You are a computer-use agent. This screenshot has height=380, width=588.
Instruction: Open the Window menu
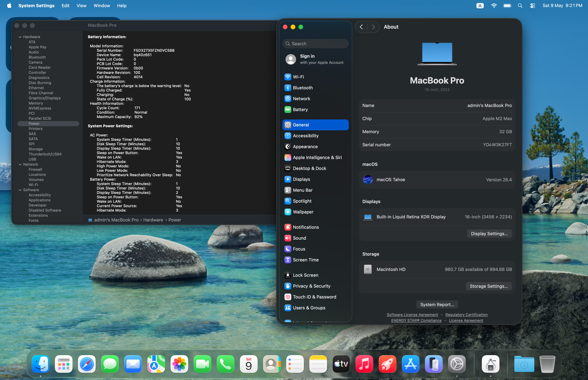pyautogui.click(x=101, y=6)
